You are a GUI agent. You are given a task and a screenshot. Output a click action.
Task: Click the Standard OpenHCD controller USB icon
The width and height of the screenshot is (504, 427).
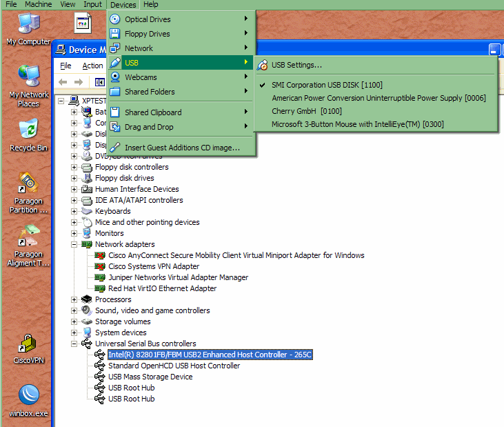[100, 366]
